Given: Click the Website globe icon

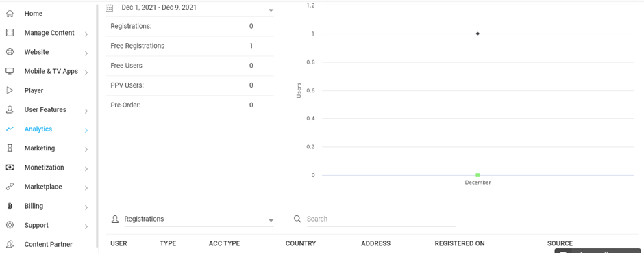Looking at the screenshot, I should (10, 52).
